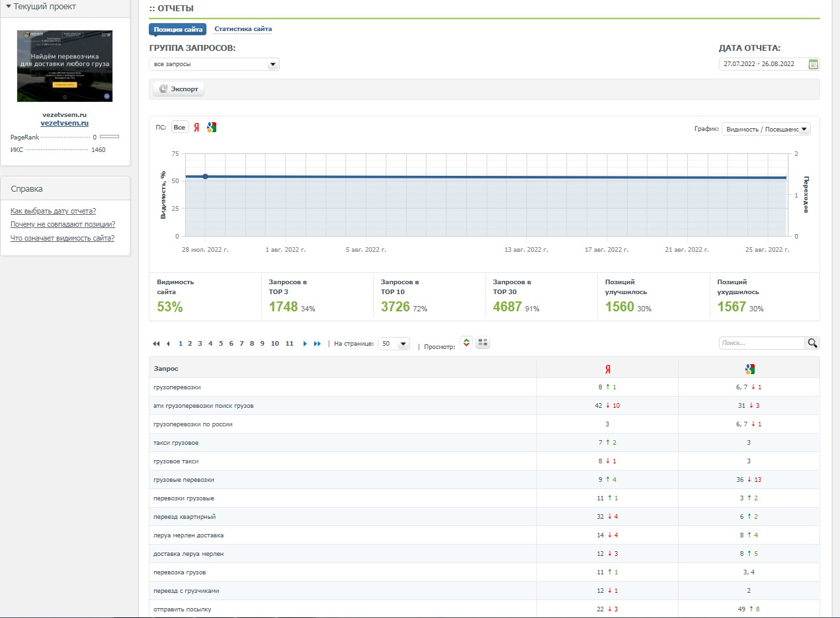This screenshot has height=618, width=840.
Task: Click the search magnifier icon
Action: tap(812, 343)
